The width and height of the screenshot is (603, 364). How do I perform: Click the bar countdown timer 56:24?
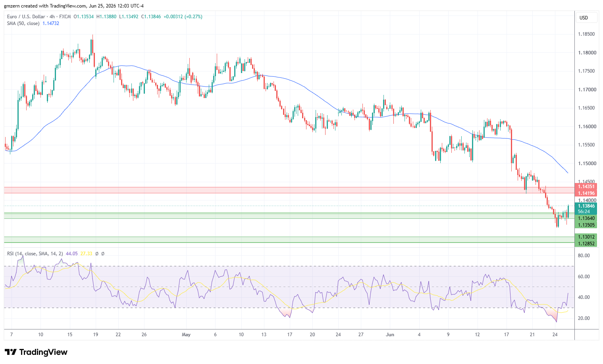pyautogui.click(x=584, y=212)
